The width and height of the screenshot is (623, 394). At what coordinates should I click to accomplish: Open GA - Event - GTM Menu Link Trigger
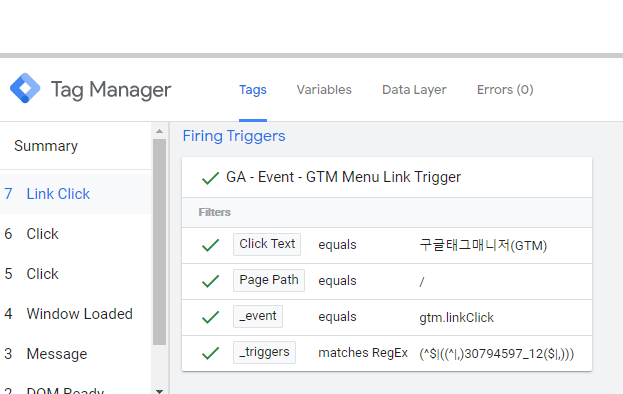pos(343,177)
